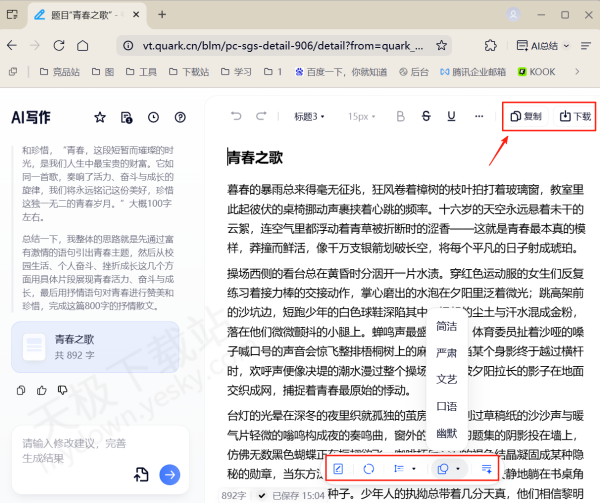Click the tone style icon in floating toolbar
The height and width of the screenshot is (503, 600).
coord(443,469)
